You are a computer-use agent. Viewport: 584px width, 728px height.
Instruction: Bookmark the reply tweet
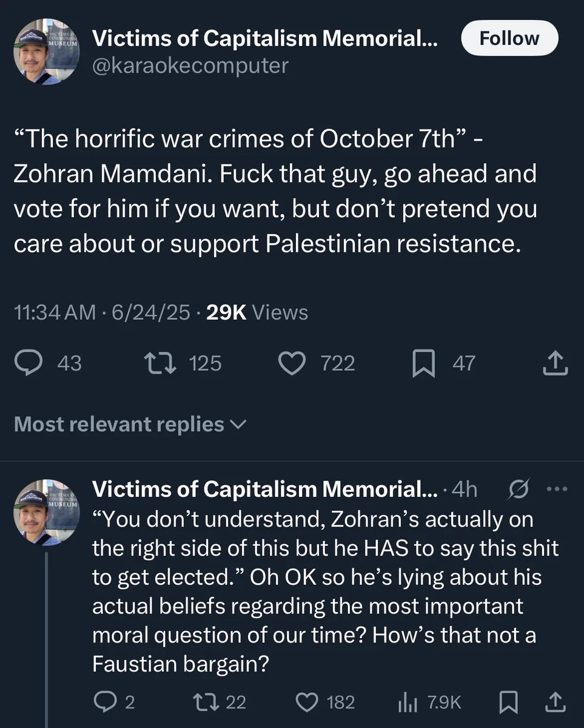[507, 702]
